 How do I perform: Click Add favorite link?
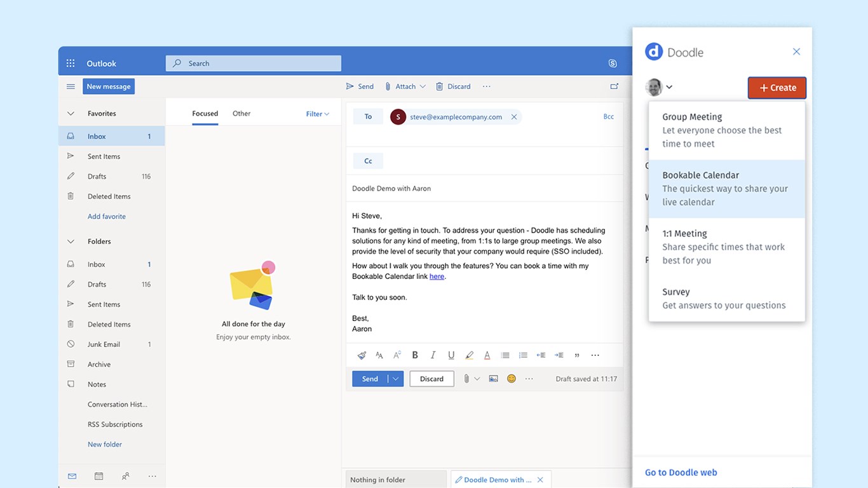[x=107, y=216]
